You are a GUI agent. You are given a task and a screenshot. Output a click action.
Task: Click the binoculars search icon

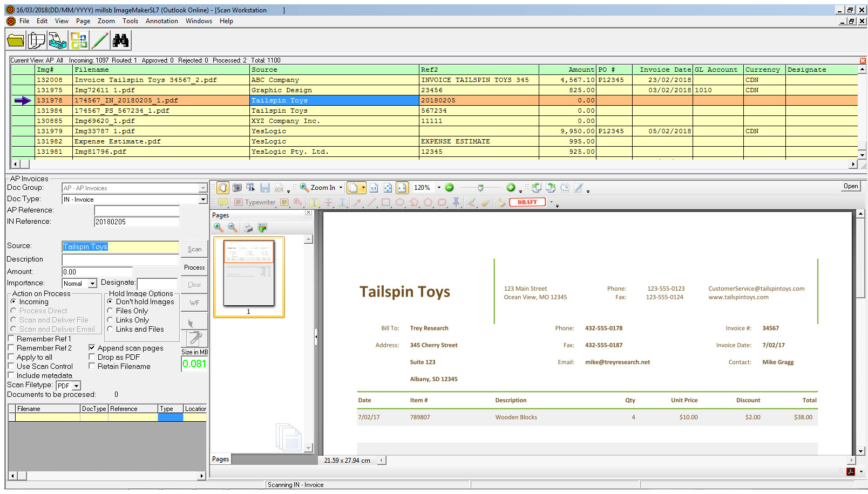point(121,40)
